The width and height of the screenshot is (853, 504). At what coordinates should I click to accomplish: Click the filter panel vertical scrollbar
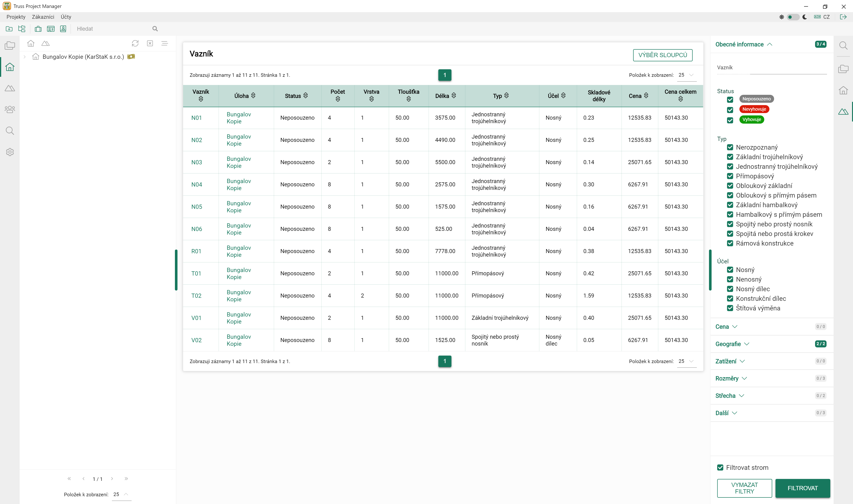pos(710,270)
